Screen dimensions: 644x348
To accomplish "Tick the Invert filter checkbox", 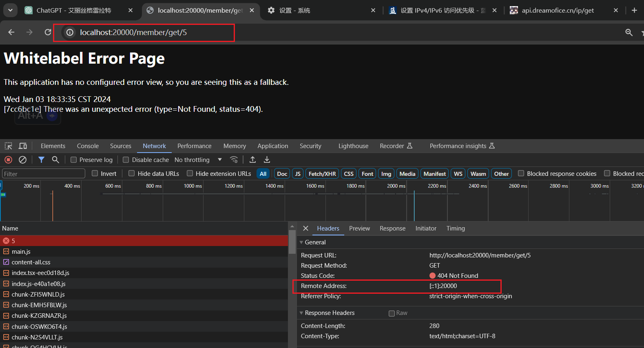I will coord(95,173).
